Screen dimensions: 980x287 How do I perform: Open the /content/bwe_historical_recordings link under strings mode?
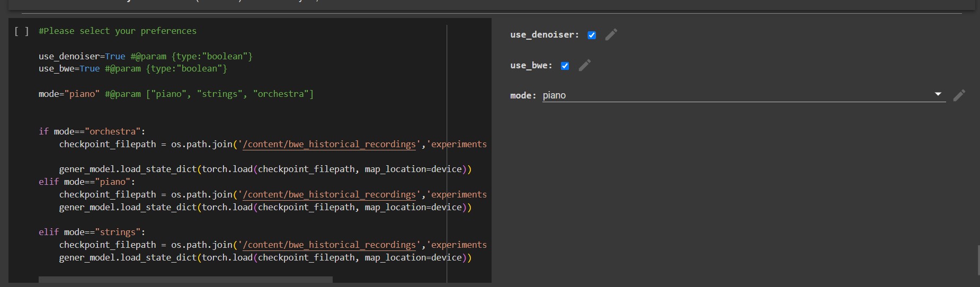[329, 245]
